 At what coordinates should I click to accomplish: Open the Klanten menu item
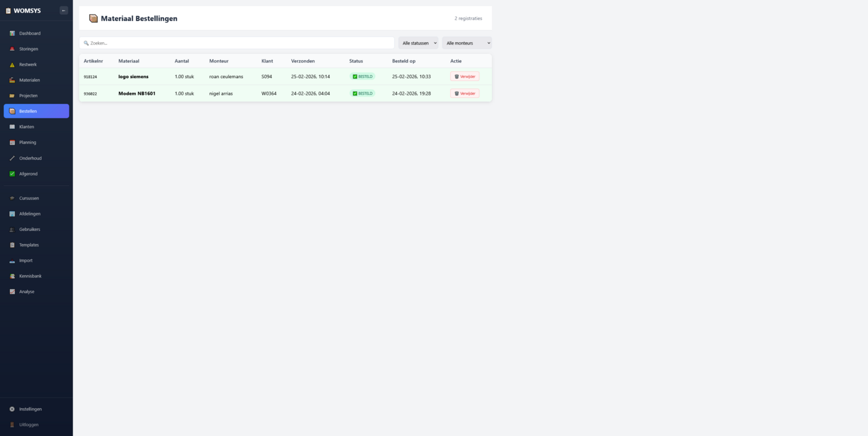coord(27,127)
